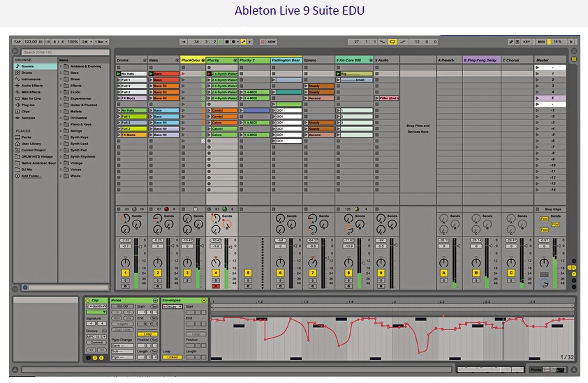The height and width of the screenshot is (383, 588).
Task: Expand the Orchestral folder
Action: coord(61,118)
